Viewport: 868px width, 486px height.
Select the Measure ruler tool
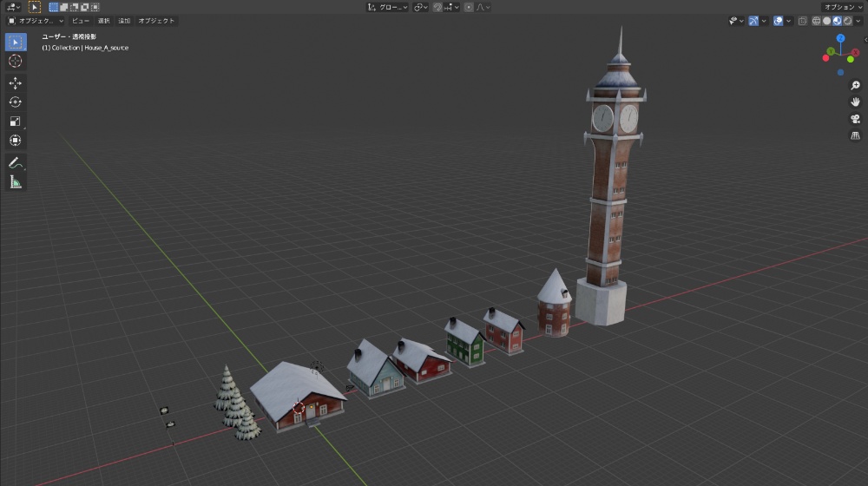pos(16,182)
